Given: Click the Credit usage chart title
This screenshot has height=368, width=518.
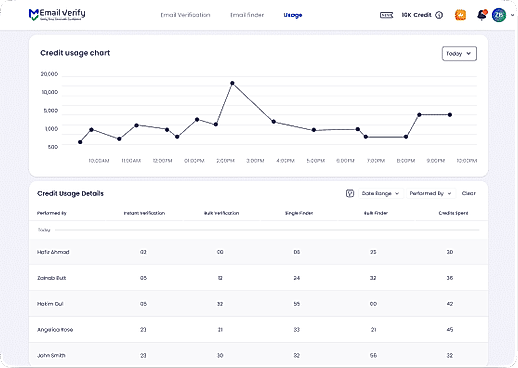Looking at the screenshot, I should pos(75,53).
